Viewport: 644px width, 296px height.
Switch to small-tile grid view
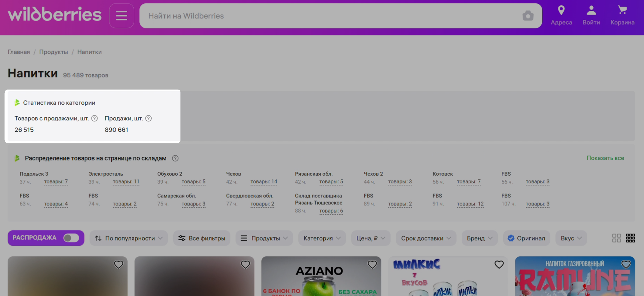tap(630, 238)
